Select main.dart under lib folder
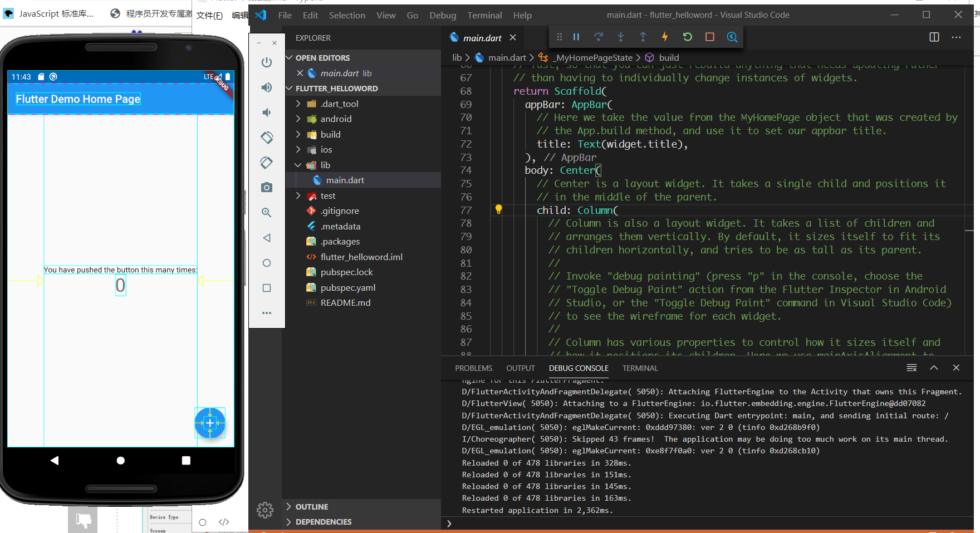Viewport: 980px width, 533px height. pos(363,180)
